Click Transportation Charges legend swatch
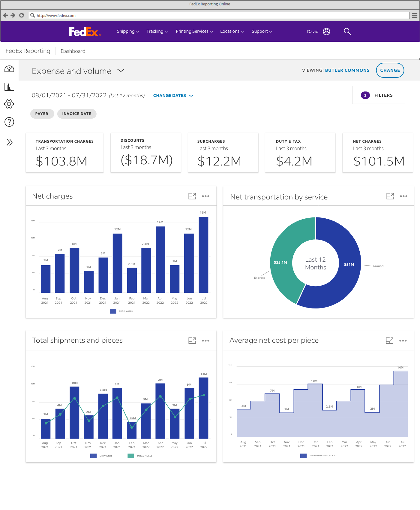The width and height of the screenshot is (420, 510). pos(304,456)
